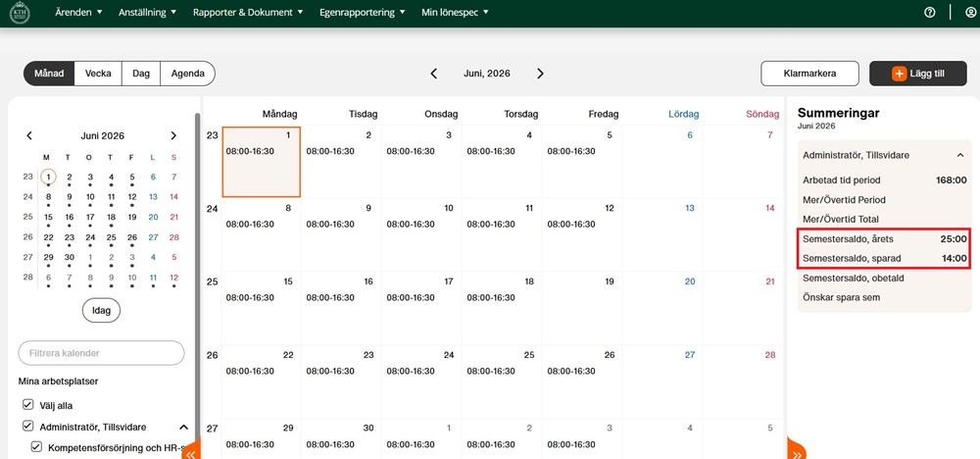Go to previous month in main calendar
Screen dimensions: 980x459
click(434, 74)
